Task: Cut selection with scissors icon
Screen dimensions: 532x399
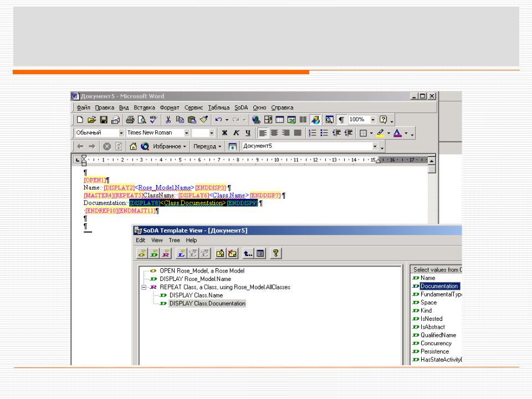Action: click(x=168, y=120)
